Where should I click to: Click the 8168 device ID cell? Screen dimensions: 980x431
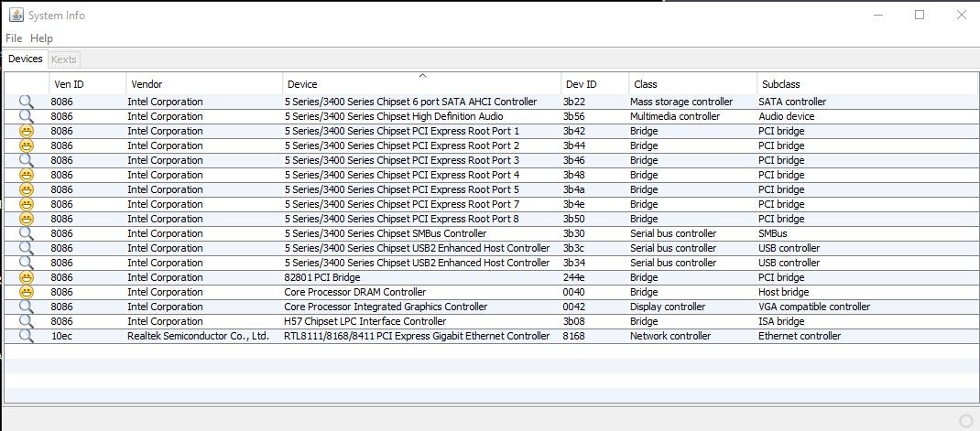573,336
